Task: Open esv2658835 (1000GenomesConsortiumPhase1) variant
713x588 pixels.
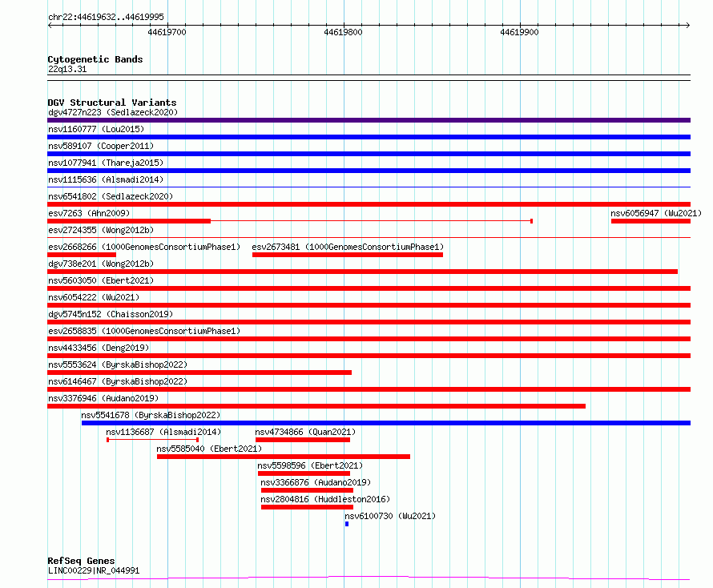Action: (144, 331)
